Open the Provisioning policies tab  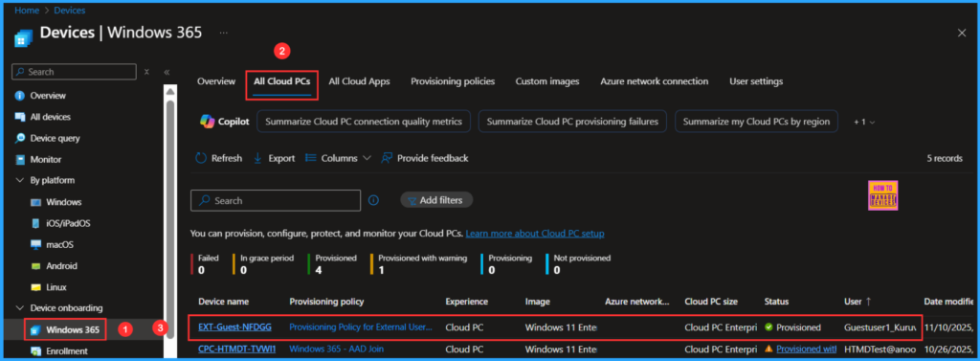453,81
